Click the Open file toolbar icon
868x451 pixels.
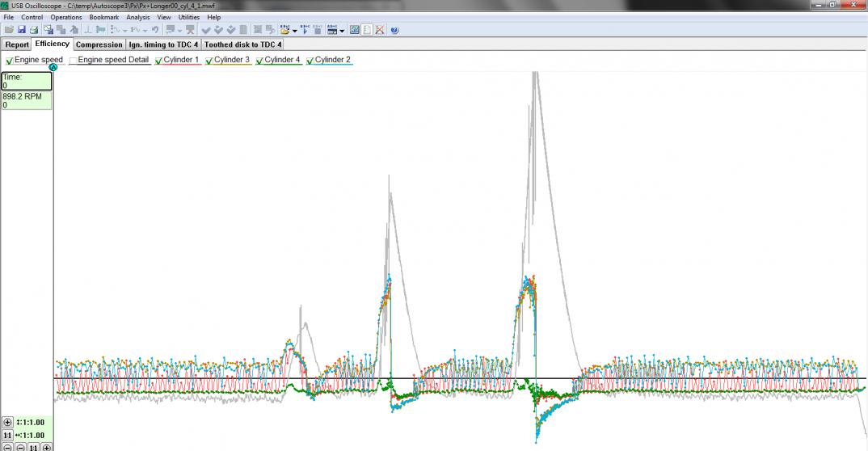(x=9, y=30)
